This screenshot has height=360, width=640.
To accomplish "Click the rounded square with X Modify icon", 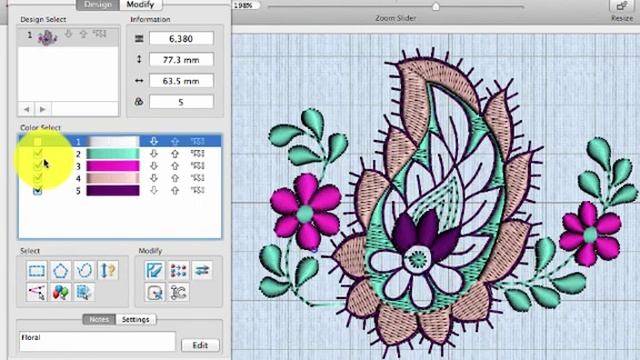I will 155,292.
